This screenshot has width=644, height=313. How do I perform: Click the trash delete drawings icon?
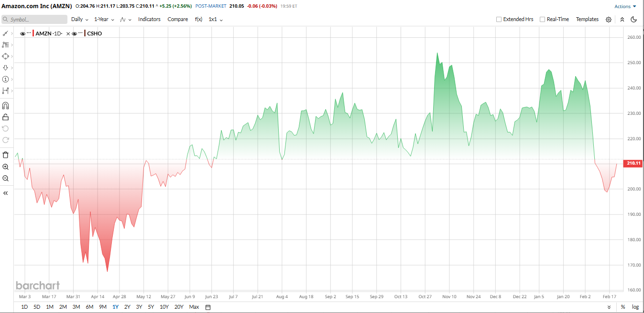[x=6, y=155]
